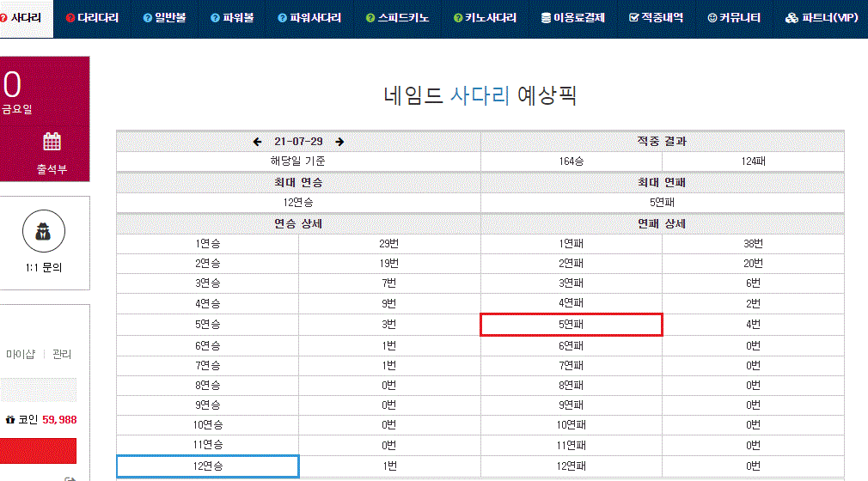Screen dimensions: 868x481
Task: Click the 7연승 row label
Action: (x=208, y=366)
